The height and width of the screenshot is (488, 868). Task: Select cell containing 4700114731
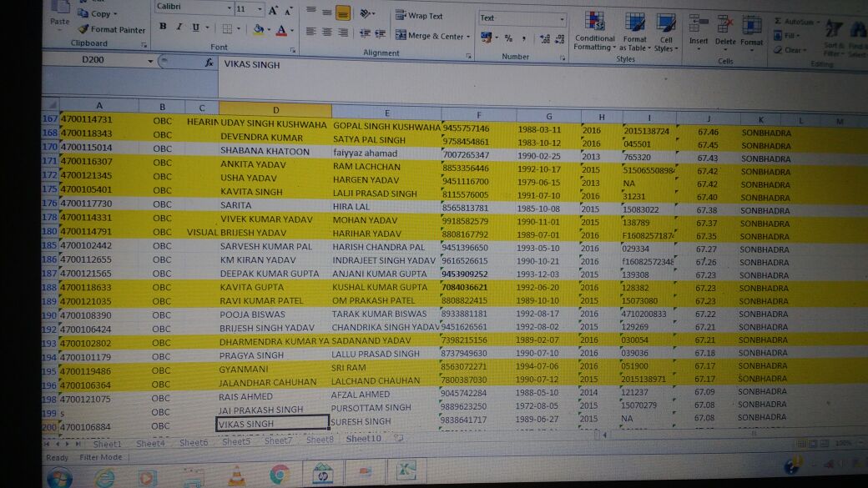[99, 119]
